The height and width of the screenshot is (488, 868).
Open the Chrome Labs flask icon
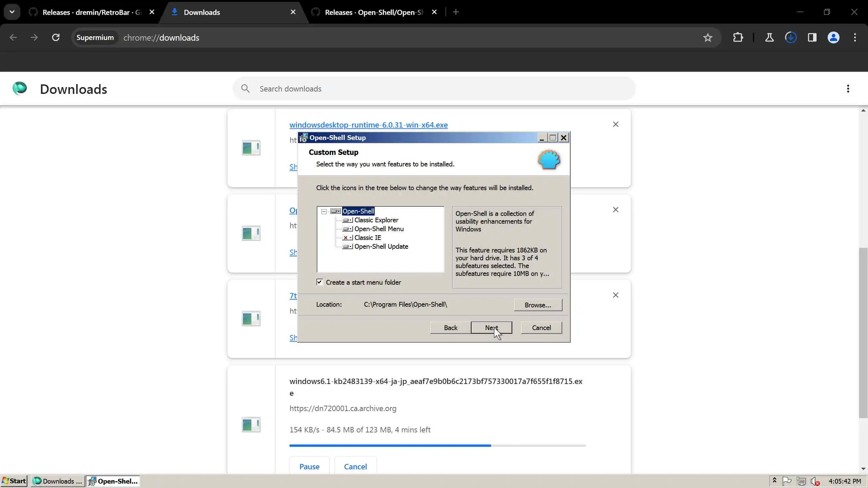769,38
